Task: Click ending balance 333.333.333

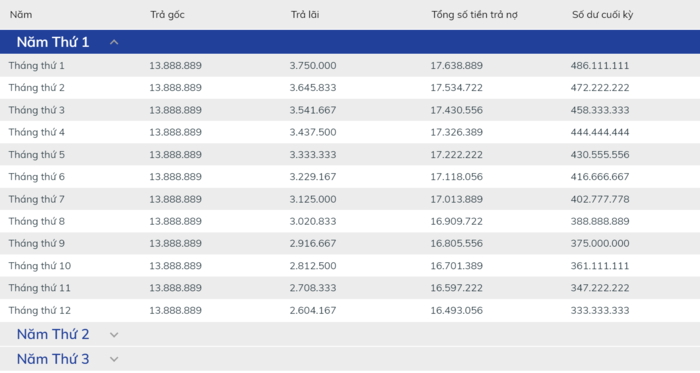Action: tap(600, 311)
